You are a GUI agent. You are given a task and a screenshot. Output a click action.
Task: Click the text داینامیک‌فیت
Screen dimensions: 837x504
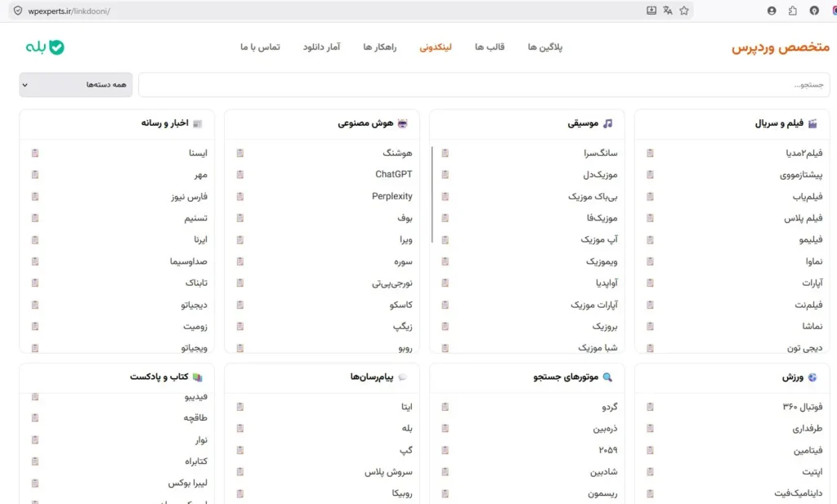[799, 493]
